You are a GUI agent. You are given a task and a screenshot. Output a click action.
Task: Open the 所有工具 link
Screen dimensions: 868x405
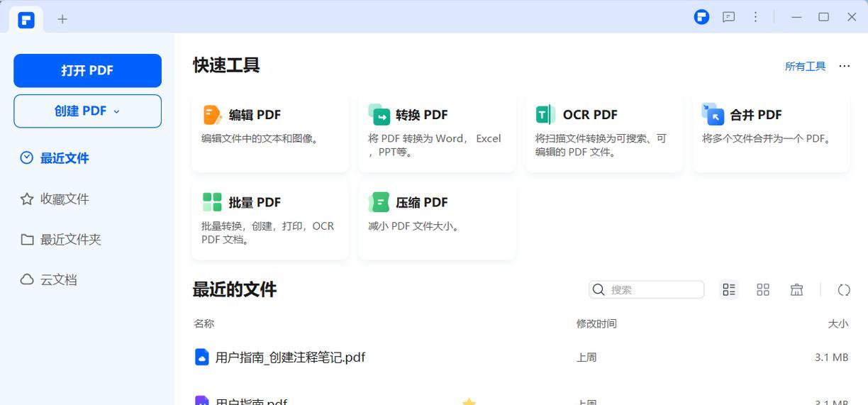pos(805,66)
